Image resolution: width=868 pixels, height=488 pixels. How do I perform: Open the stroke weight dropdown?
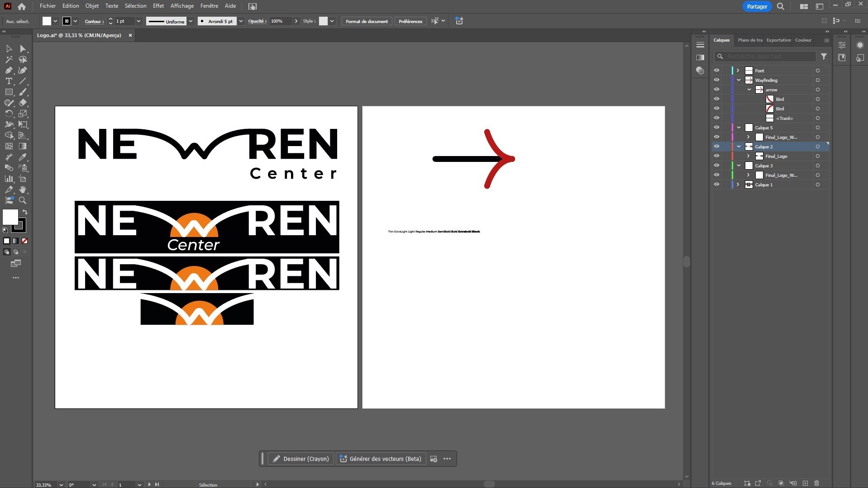138,21
